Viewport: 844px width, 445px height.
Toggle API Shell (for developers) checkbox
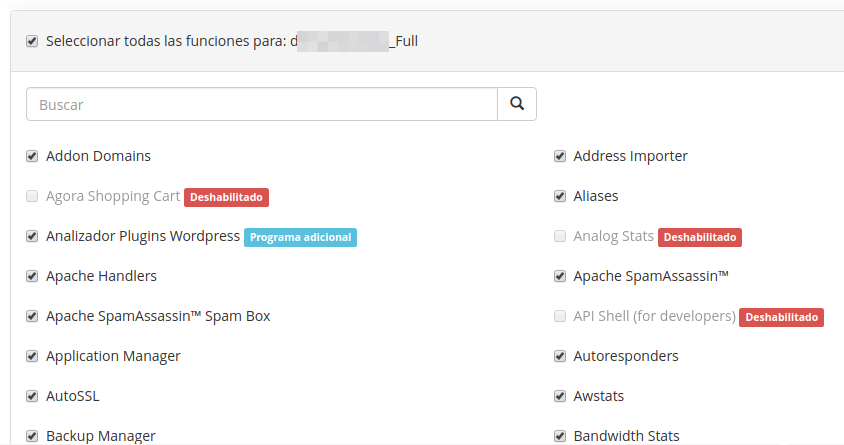[x=560, y=316]
